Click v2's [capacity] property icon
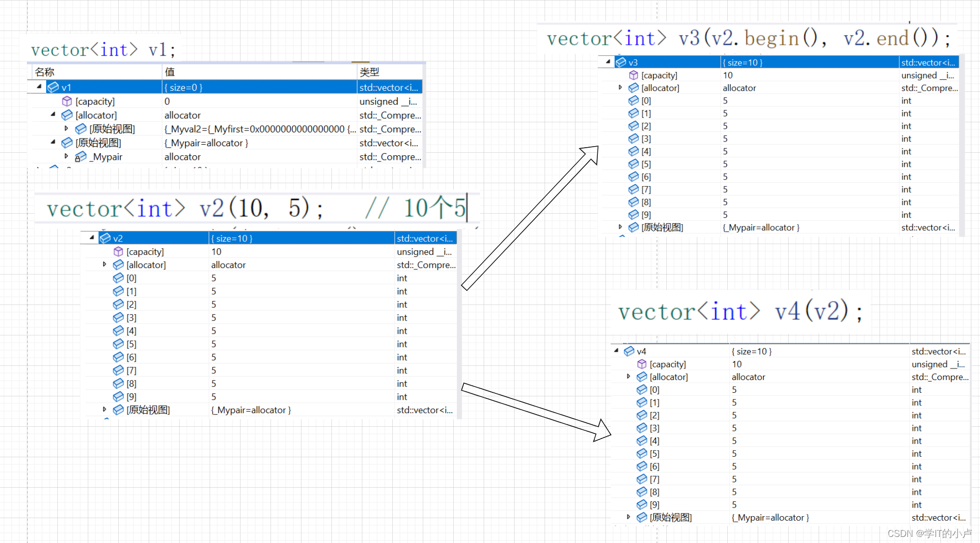 [x=118, y=251]
